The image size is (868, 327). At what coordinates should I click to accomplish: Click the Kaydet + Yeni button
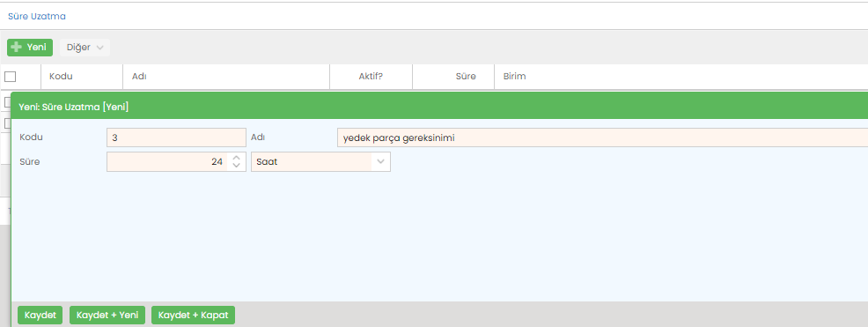107,315
